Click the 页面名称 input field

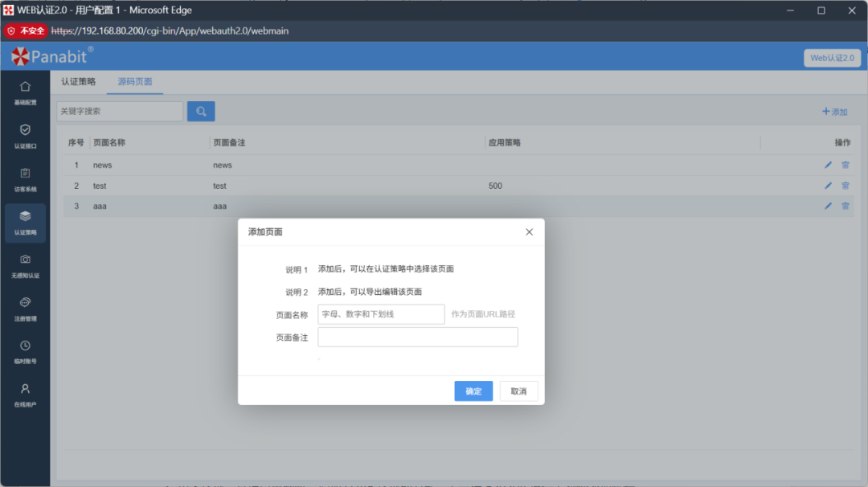381,314
